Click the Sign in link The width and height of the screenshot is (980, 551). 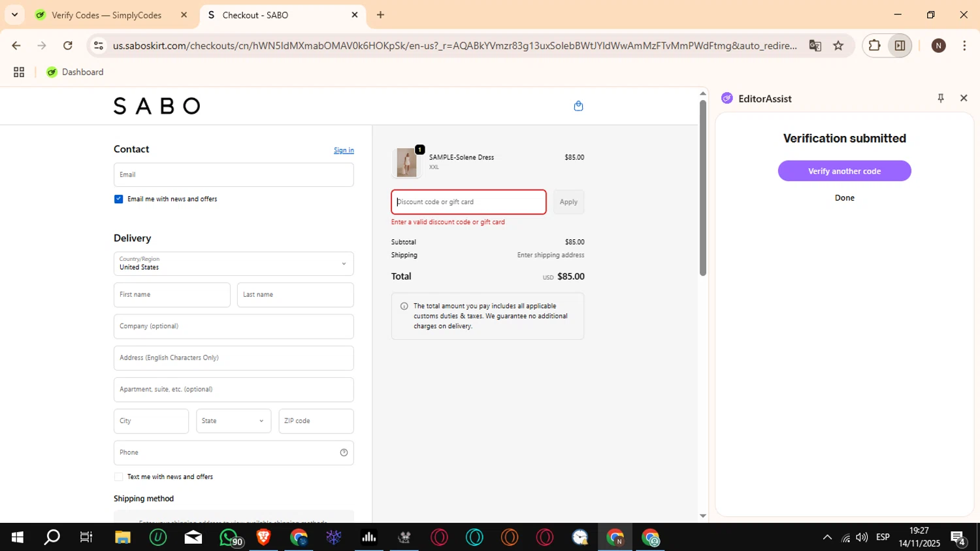coord(344,150)
